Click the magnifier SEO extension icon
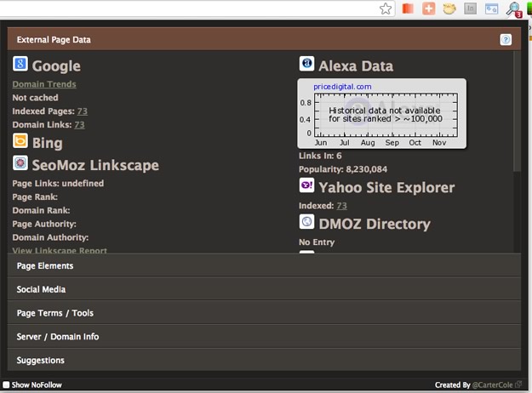Viewport: 532px width, 393px height. [x=513, y=9]
